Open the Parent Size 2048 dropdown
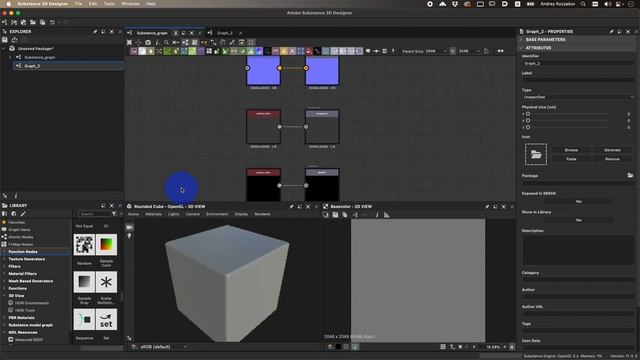Viewport: 640px width, 360px height. pyautogui.click(x=437, y=51)
